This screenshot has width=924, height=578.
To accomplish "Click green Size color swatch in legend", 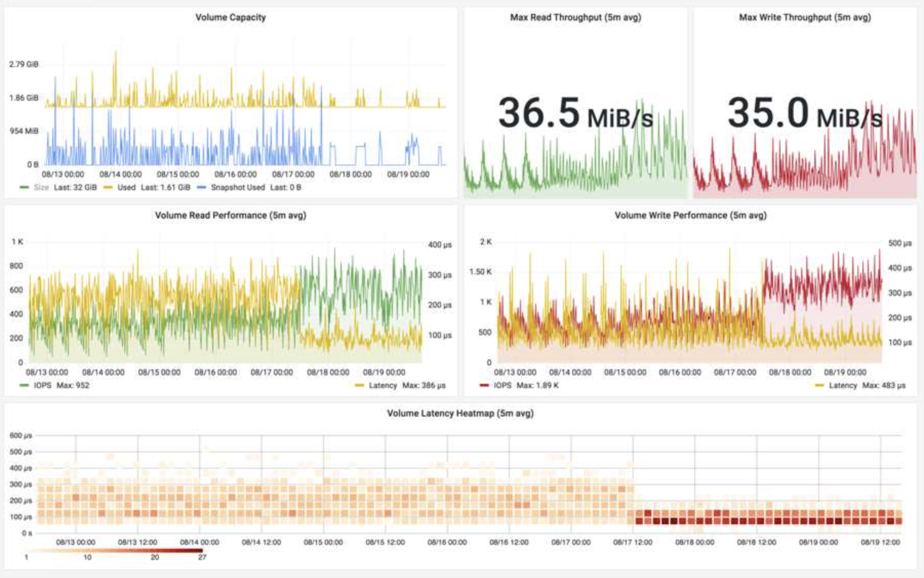I will click(24, 188).
